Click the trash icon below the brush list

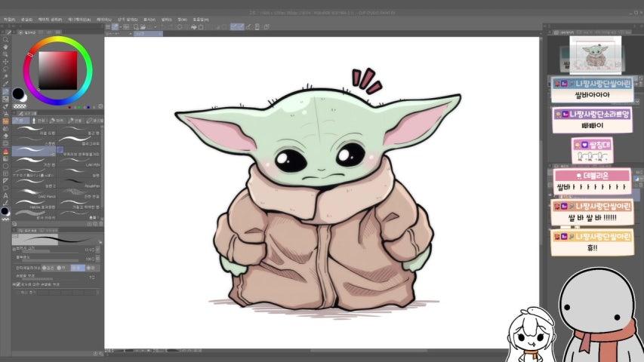click(100, 224)
